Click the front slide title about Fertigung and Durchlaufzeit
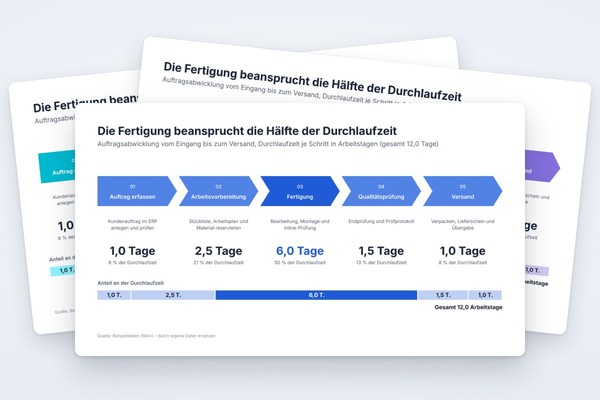Image resolution: width=600 pixels, height=400 pixels. click(247, 131)
